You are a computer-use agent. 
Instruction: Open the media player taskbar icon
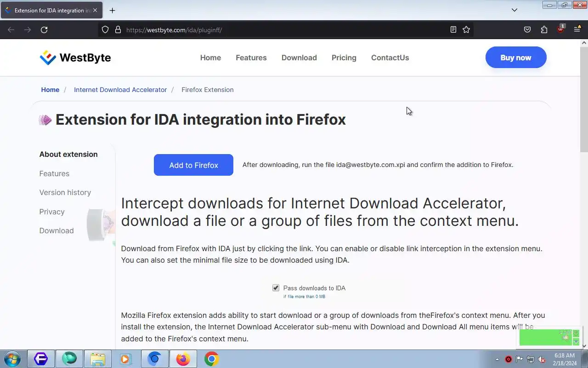[125, 359]
